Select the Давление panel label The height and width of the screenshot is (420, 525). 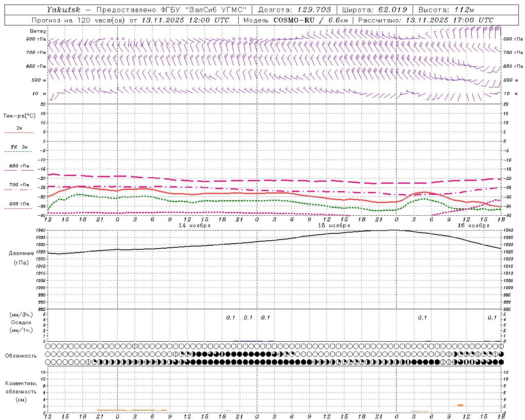point(21,253)
